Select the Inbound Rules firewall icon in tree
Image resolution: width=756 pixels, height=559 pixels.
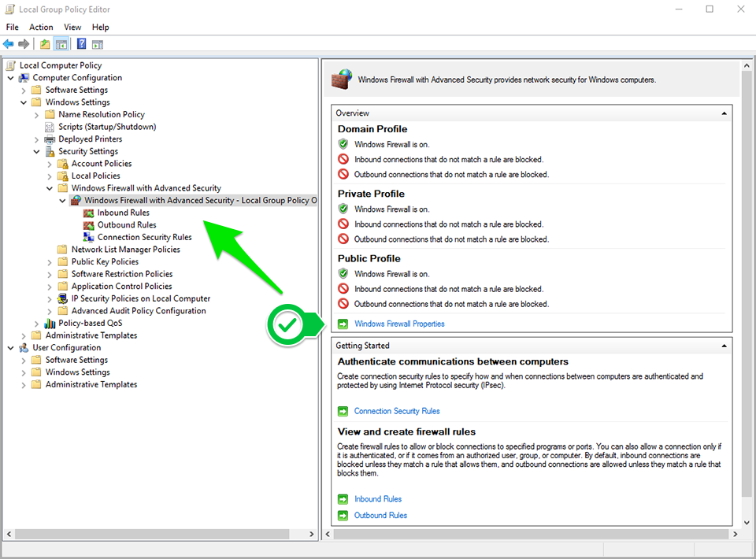pos(88,213)
